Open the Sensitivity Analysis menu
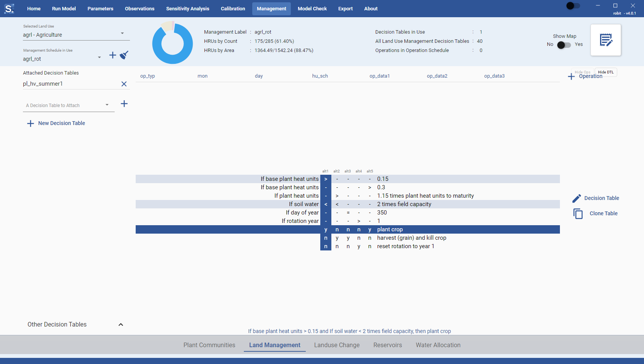The image size is (644, 364). click(x=188, y=9)
